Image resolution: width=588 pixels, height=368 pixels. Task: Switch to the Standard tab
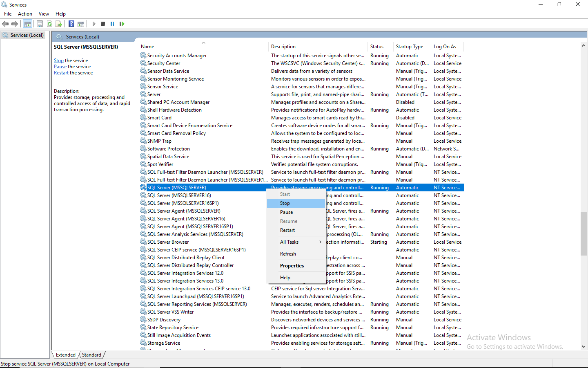[x=91, y=355]
